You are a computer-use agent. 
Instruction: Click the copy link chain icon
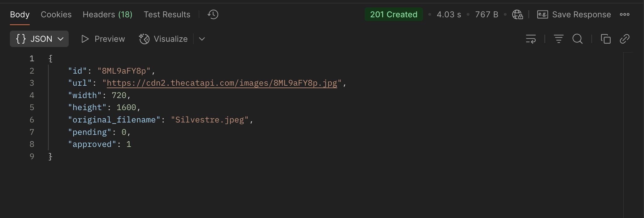pyautogui.click(x=625, y=39)
